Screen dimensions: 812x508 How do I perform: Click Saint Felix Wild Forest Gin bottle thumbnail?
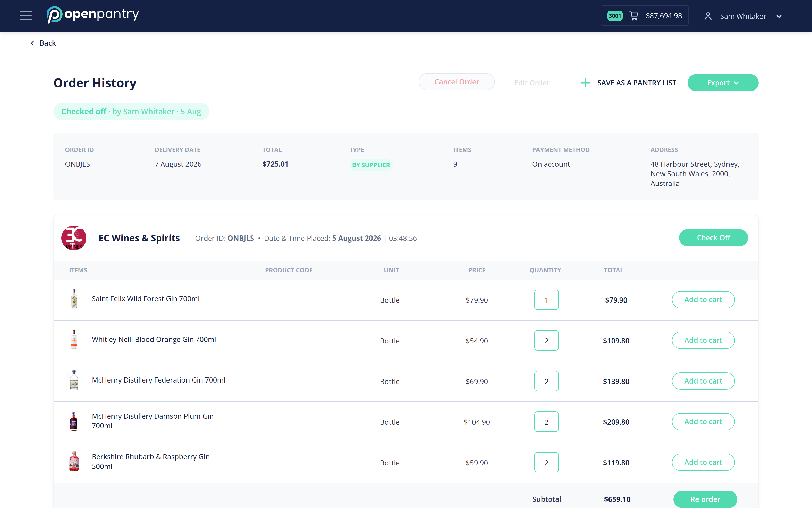pos(74,299)
